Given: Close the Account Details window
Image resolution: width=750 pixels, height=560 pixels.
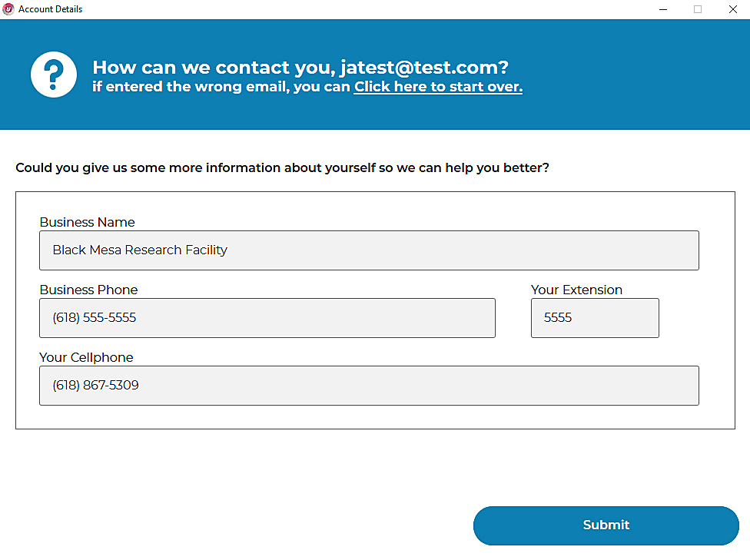Looking at the screenshot, I should tap(733, 9).
